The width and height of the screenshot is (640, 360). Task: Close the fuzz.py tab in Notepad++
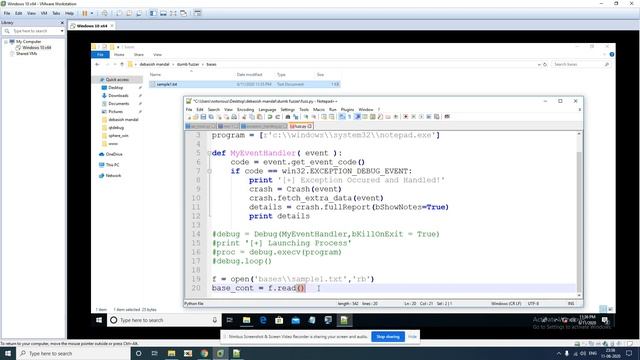click(310, 127)
